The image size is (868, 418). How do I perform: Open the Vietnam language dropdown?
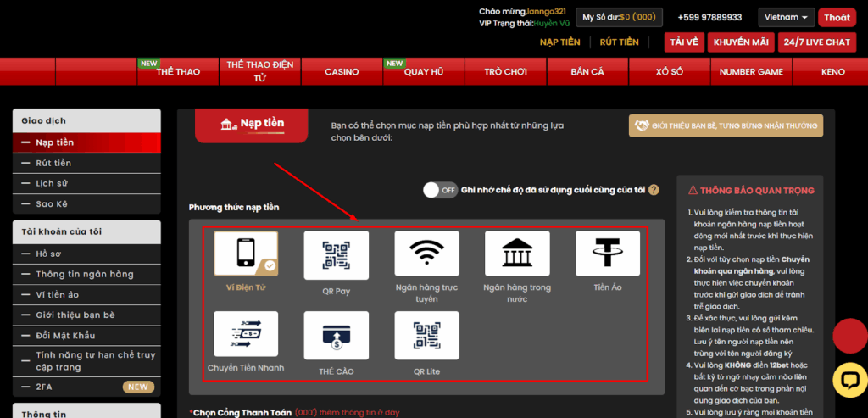coord(786,17)
